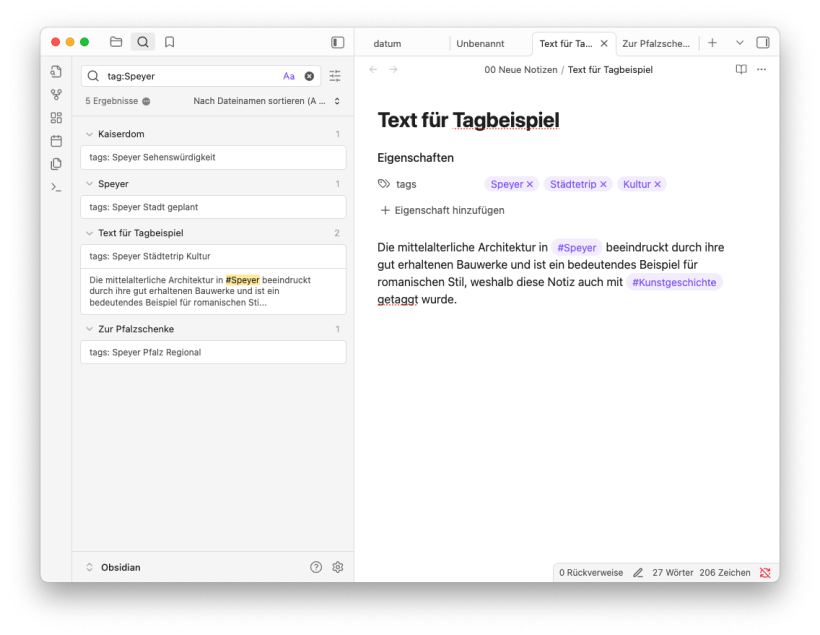Open today's daily note calendar icon

tap(56, 141)
